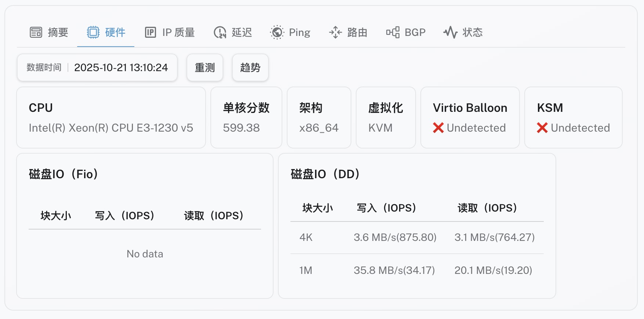Click the summary list icon beside 摘要
644x319 pixels.
pyautogui.click(x=36, y=33)
